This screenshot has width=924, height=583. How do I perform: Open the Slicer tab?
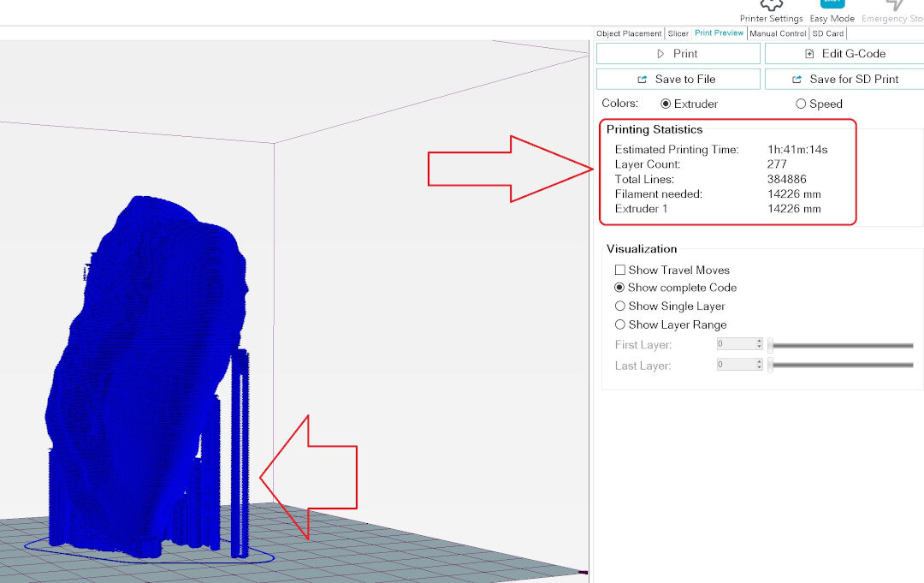pyautogui.click(x=678, y=33)
